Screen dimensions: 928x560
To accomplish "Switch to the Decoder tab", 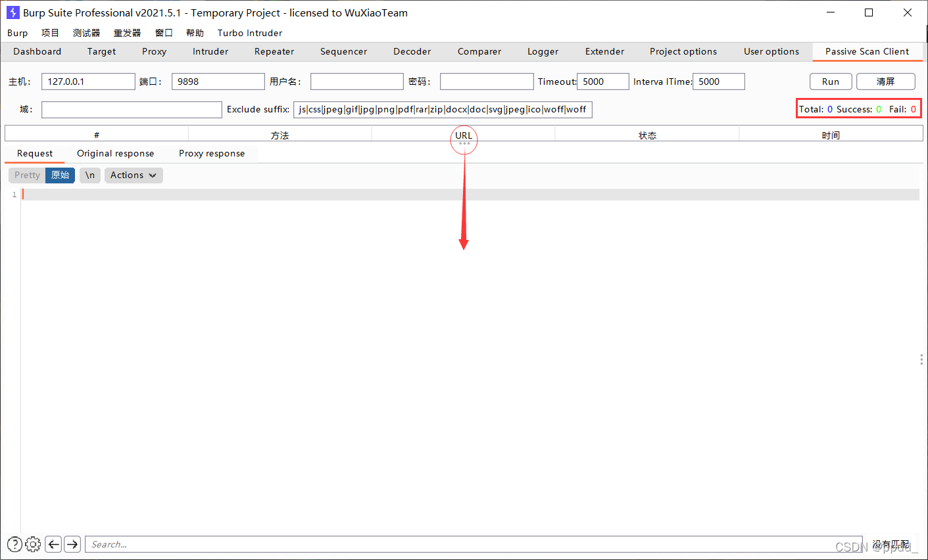I will pyautogui.click(x=412, y=51).
